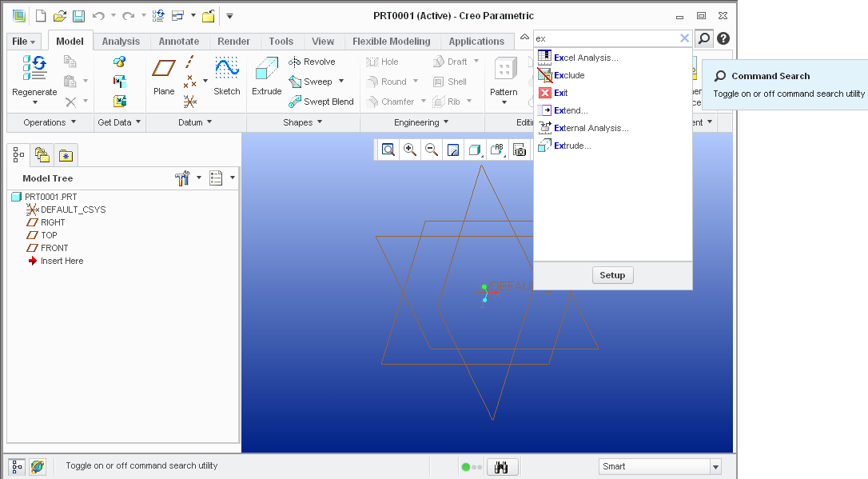Image resolution: width=868 pixels, height=479 pixels.
Task: Click the binoculars Find icon in status bar
Action: (x=502, y=467)
